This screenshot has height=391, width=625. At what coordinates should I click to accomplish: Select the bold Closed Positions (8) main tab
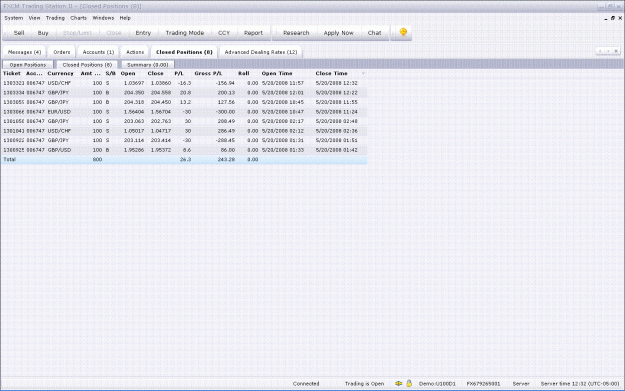184,52
